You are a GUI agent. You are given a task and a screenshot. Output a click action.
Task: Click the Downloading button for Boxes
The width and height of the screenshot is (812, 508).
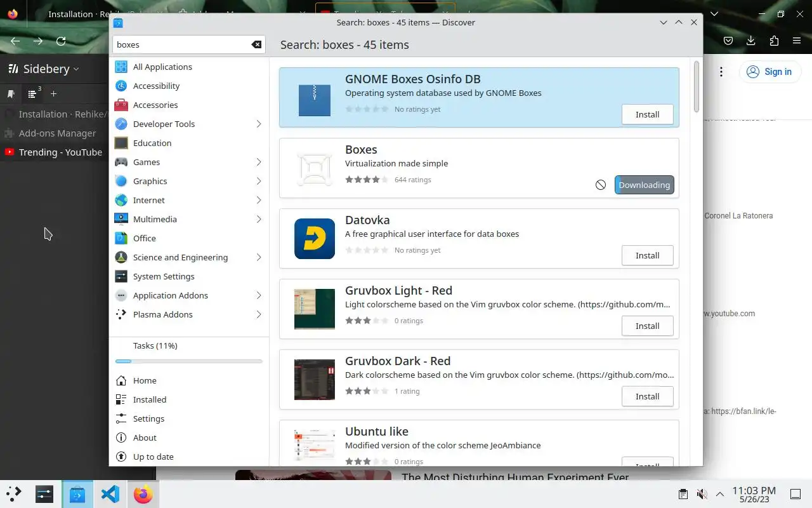point(645,185)
